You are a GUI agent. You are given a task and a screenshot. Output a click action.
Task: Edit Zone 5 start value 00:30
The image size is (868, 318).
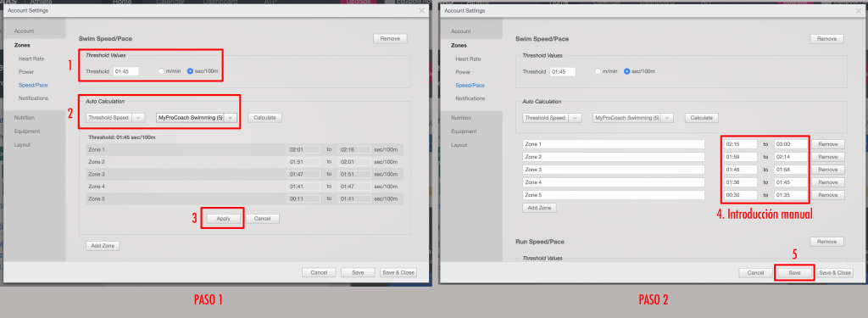(x=741, y=195)
